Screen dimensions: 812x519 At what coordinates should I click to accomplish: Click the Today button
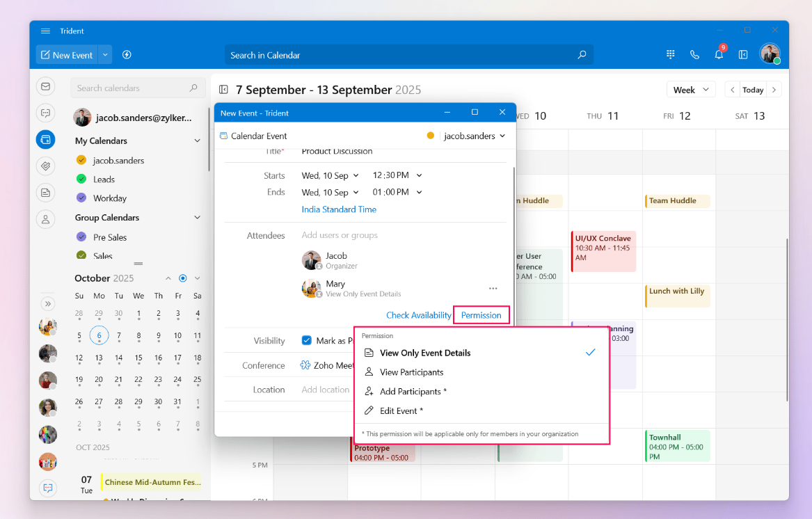(x=753, y=90)
